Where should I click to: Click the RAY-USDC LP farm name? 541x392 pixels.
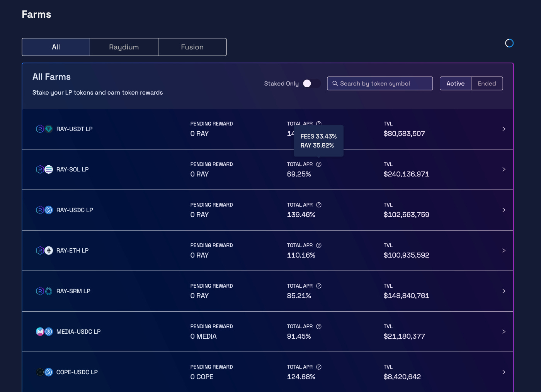75,210
